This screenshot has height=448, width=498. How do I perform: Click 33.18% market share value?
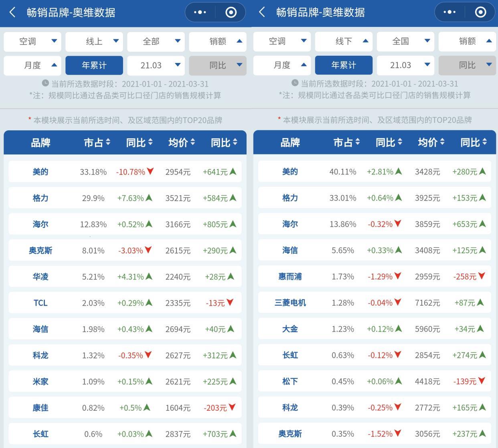(x=93, y=172)
